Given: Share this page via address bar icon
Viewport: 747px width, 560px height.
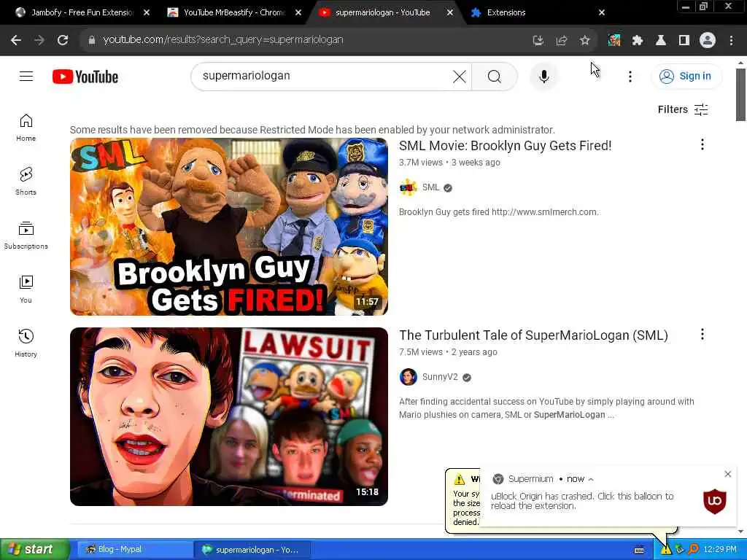Looking at the screenshot, I should coord(562,41).
